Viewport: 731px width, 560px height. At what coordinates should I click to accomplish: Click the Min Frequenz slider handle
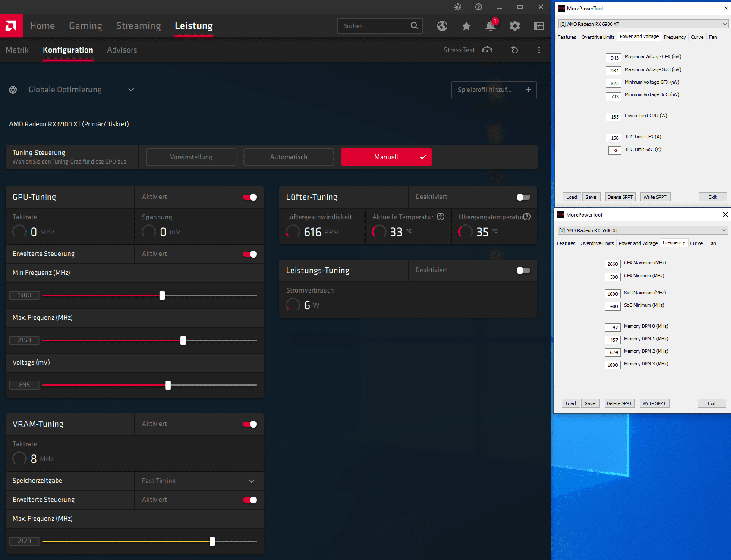[162, 296]
